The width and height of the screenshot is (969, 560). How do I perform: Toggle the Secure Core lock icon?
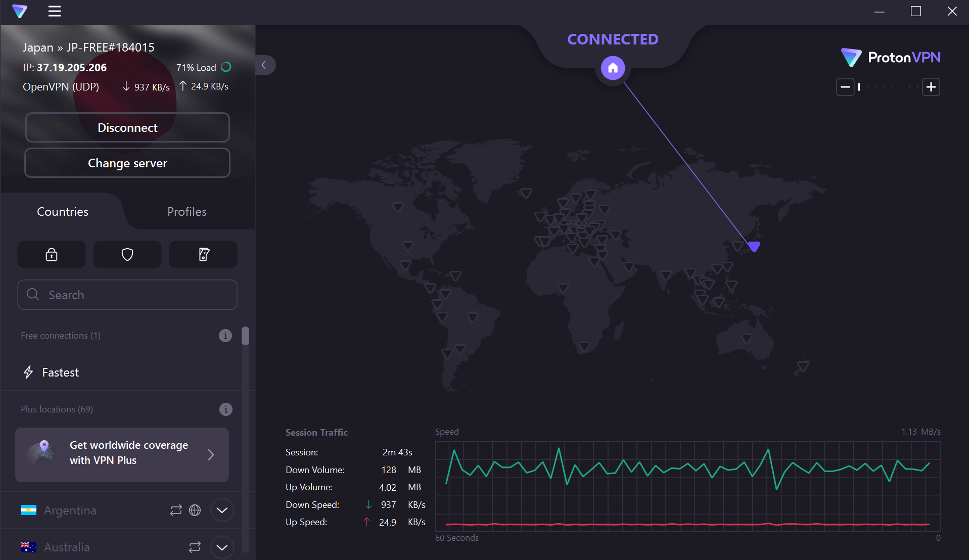[x=52, y=254]
